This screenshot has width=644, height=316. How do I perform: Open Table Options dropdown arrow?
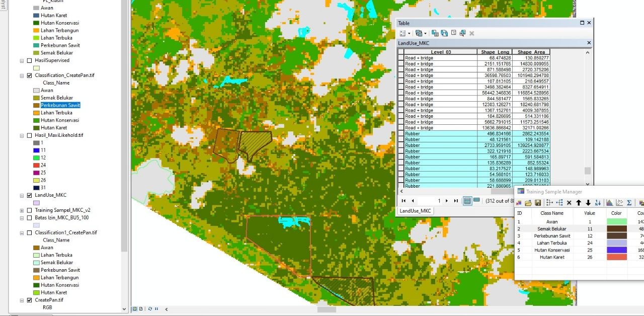409,34
